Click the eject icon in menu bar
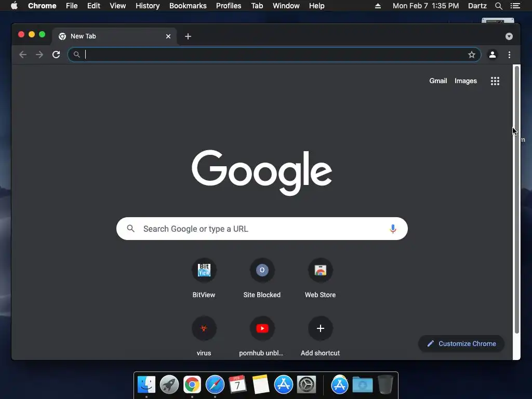 point(378,6)
